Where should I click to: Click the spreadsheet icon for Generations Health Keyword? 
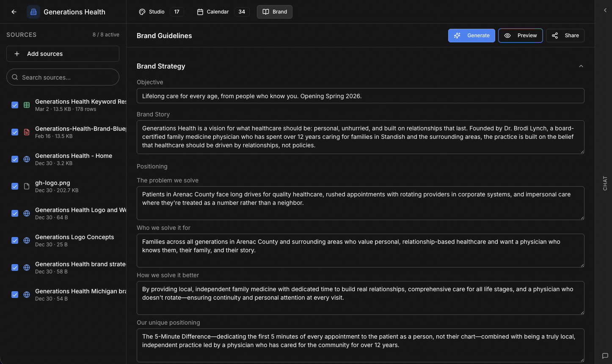pos(27,105)
